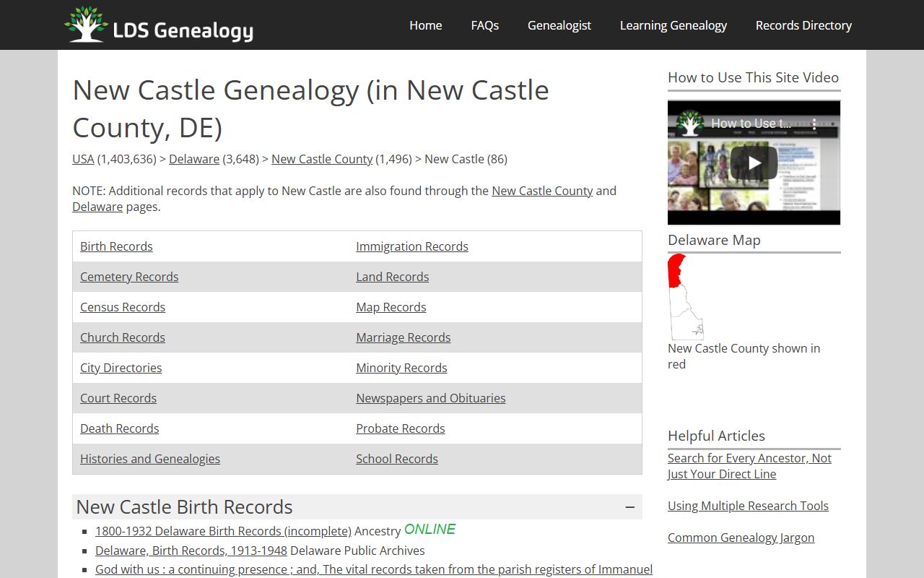Jump to Marriage Records

click(x=404, y=337)
